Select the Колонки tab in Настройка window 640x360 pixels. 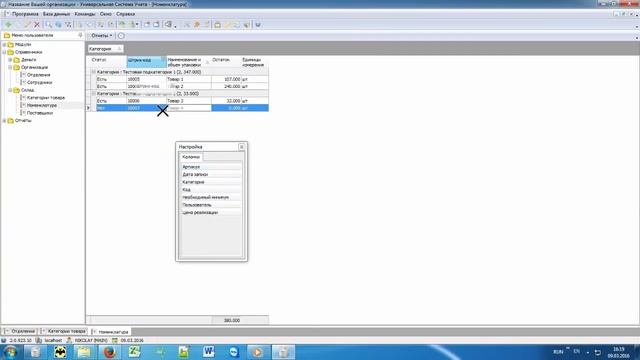click(x=191, y=157)
